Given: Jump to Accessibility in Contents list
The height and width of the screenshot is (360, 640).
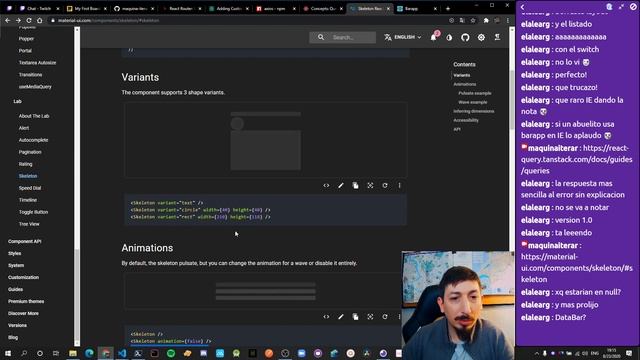Looking at the screenshot, I should coord(466,120).
